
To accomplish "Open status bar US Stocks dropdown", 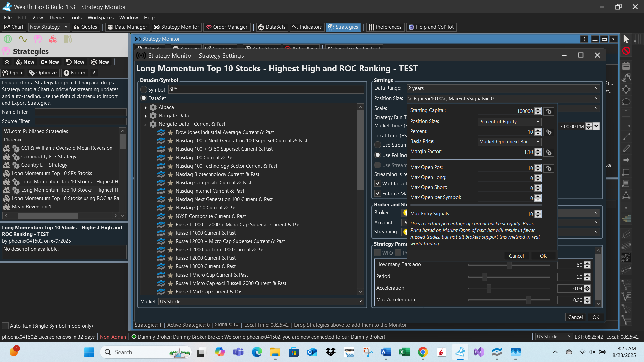I will coord(553,337).
